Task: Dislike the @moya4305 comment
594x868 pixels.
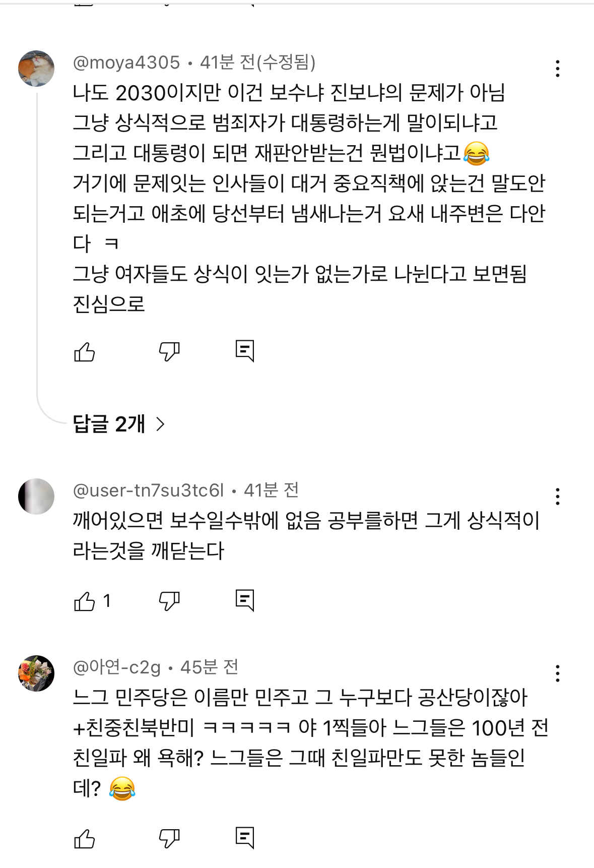Action: coord(169,352)
